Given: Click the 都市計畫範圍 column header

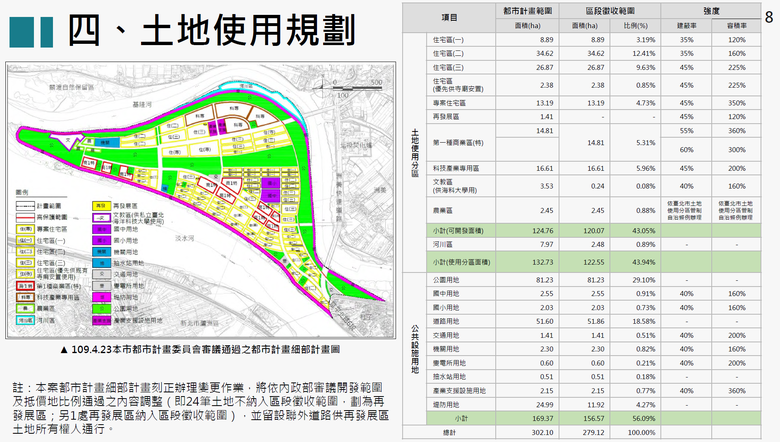Looking at the screenshot, I should tap(527, 10).
